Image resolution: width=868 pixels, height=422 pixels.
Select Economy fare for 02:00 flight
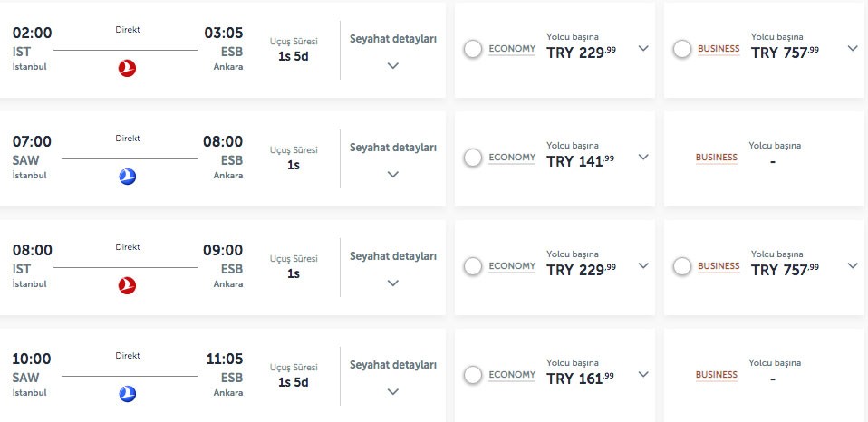472,49
